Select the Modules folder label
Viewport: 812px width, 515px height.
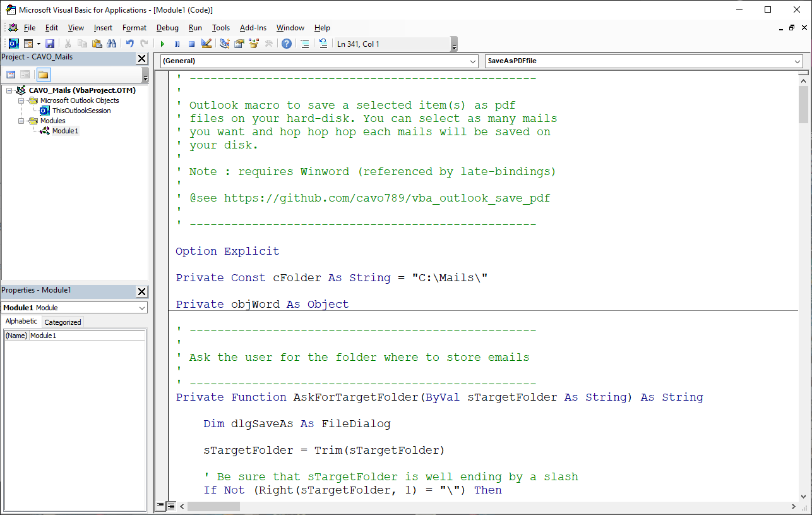(x=52, y=121)
